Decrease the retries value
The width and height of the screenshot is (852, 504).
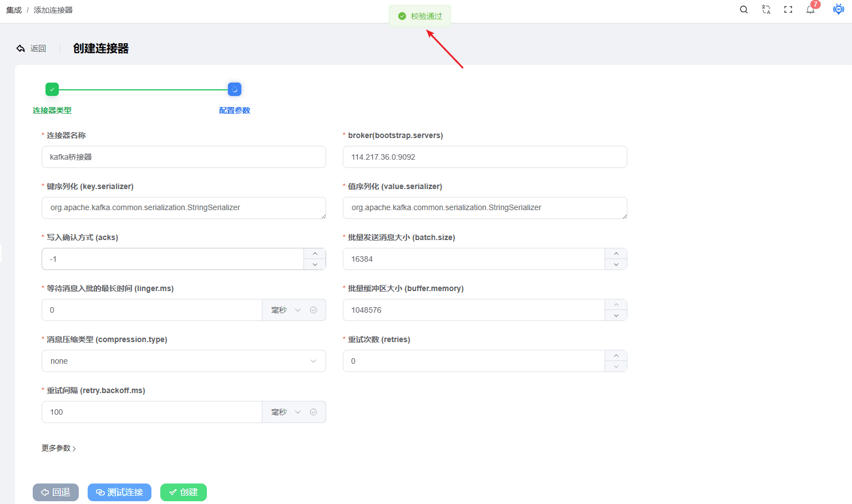click(616, 366)
